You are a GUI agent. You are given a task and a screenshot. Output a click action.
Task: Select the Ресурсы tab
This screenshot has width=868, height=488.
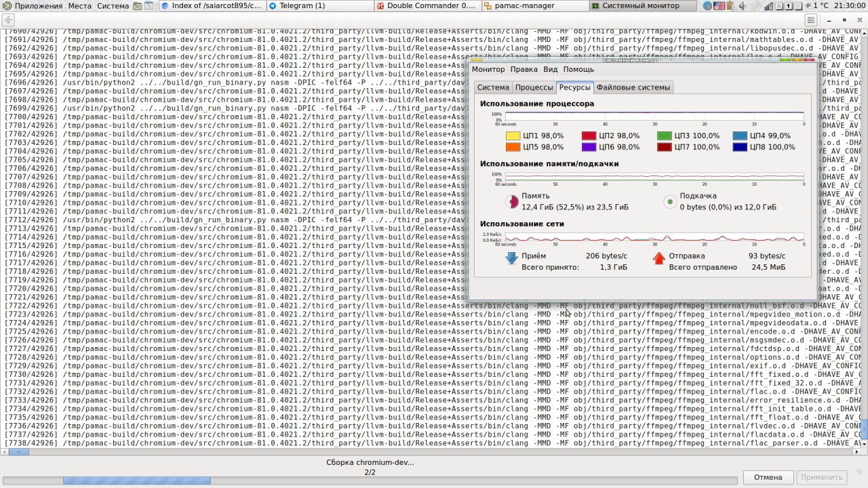[x=575, y=87]
